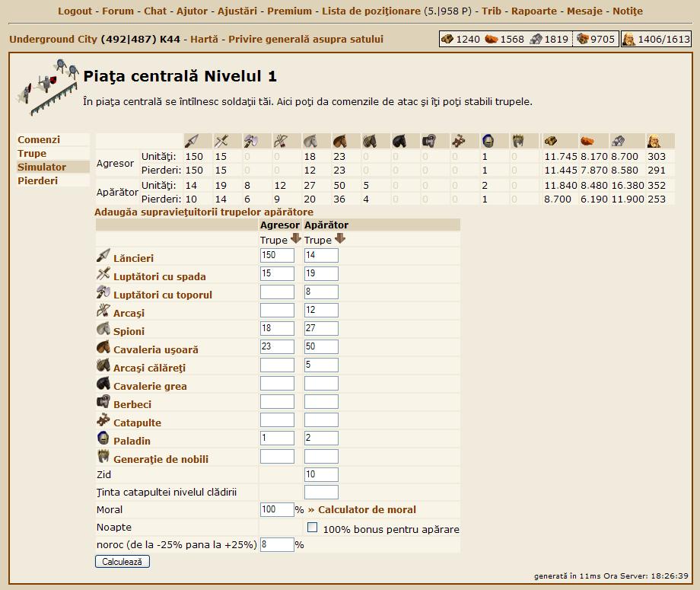Image resolution: width=700 pixels, height=590 pixels.
Task: Open the Comenzi tab in the sidebar
Action: tap(39, 140)
